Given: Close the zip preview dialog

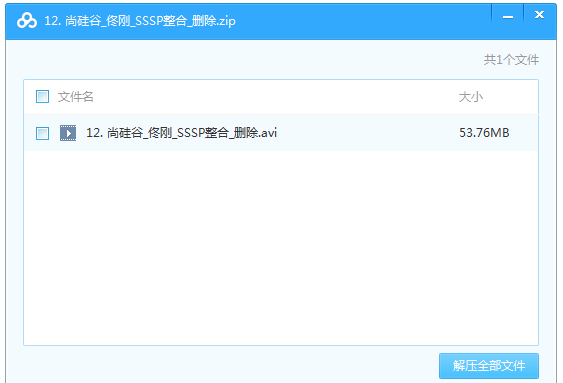Looking at the screenshot, I should click(539, 15).
